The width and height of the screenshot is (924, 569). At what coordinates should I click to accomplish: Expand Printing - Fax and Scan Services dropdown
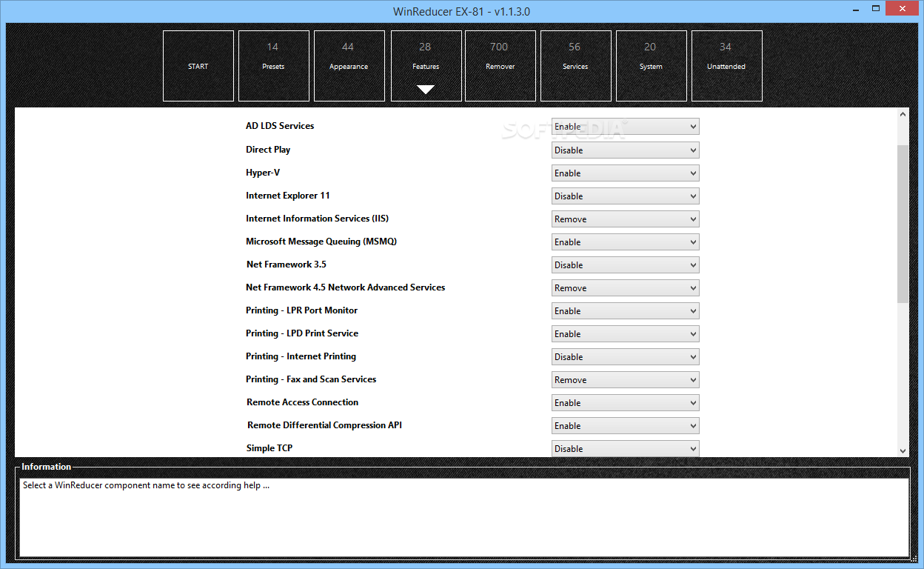coord(626,380)
